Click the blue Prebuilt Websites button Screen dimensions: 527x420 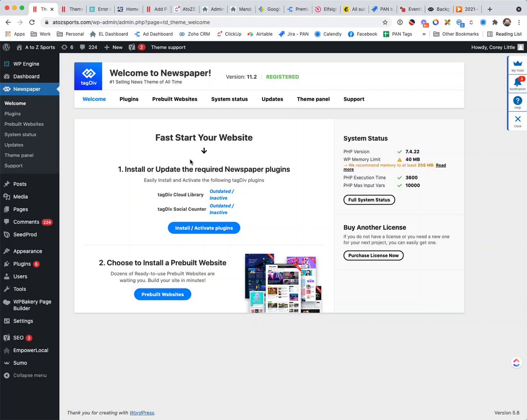click(163, 295)
